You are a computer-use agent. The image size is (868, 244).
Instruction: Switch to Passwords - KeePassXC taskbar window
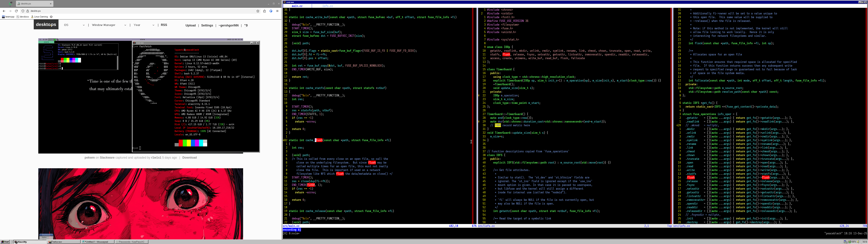(131, 242)
